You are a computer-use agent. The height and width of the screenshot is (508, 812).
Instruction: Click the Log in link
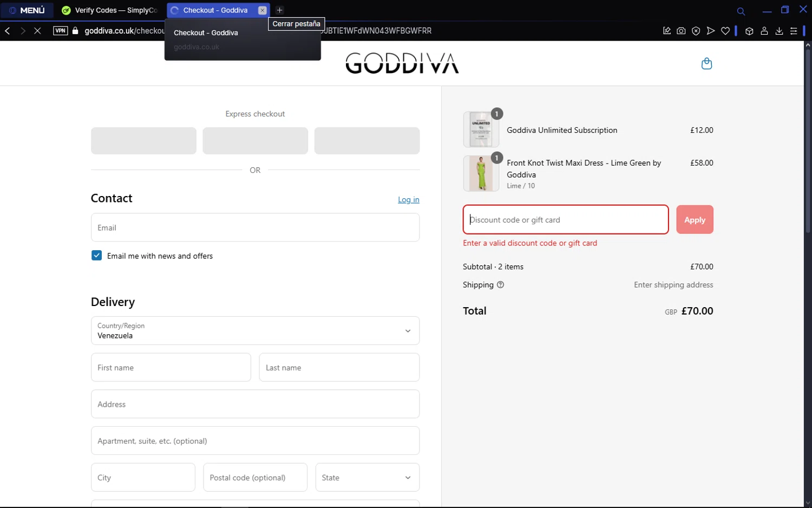pyautogui.click(x=409, y=200)
